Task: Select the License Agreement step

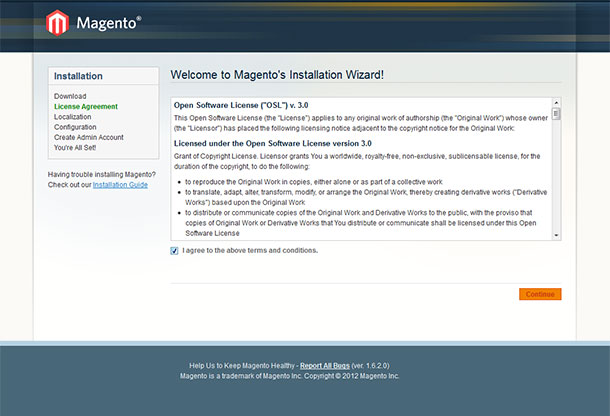Action: [86, 107]
